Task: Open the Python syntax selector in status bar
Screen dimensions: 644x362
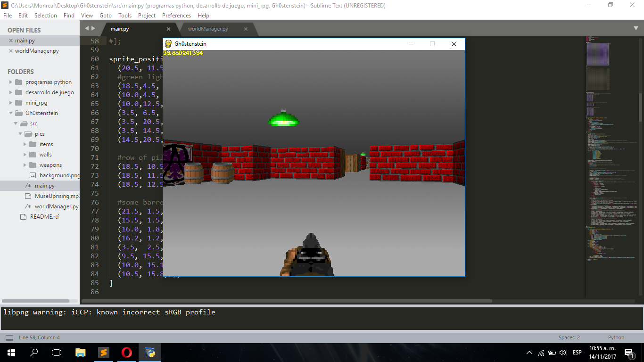Action: tap(616, 337)
